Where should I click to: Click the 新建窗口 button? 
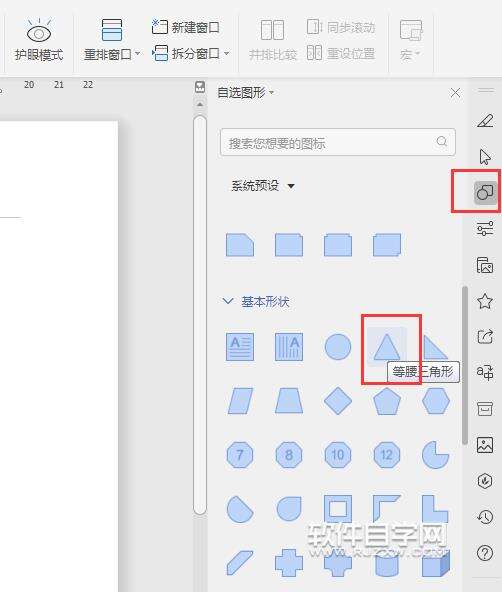tap(185, 28)
